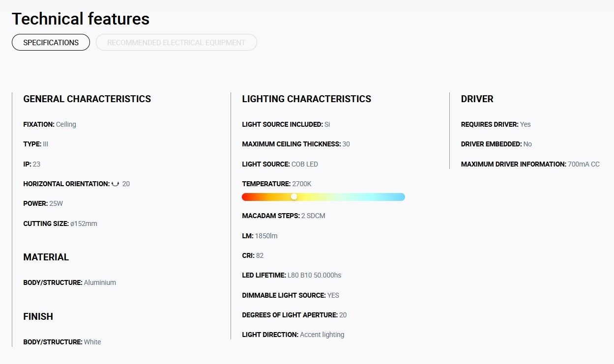
Task: Click the Fixation: Ceiling row
Action: 50,124
